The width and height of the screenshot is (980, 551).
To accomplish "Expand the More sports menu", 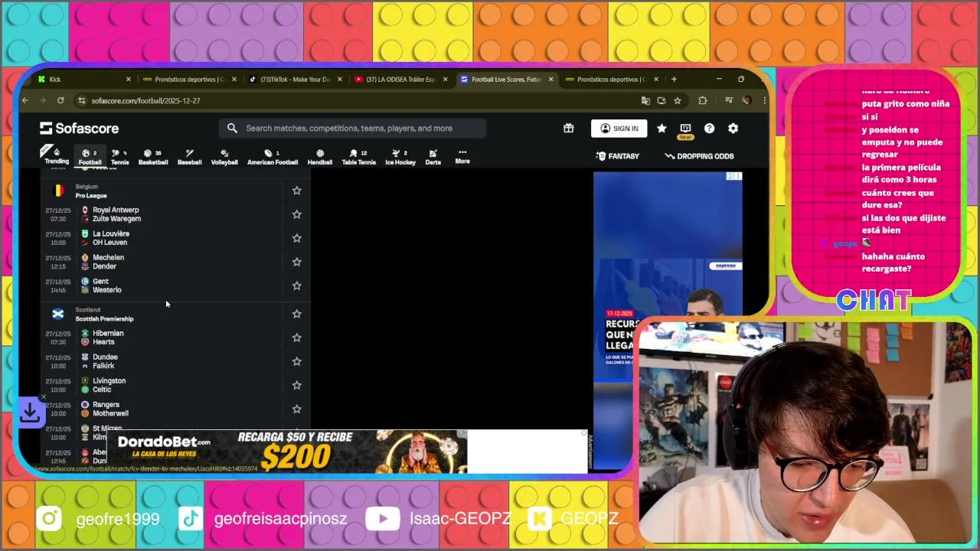I will (x=462, y=156).
